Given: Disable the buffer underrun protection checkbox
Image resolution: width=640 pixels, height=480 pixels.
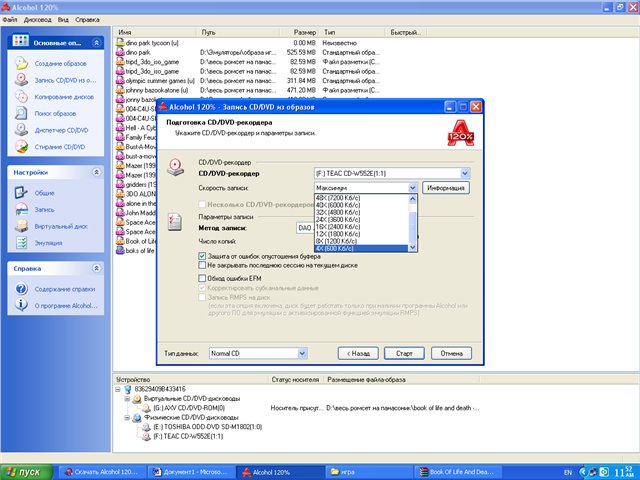Looking at the screenshot, I should (202, 256).
